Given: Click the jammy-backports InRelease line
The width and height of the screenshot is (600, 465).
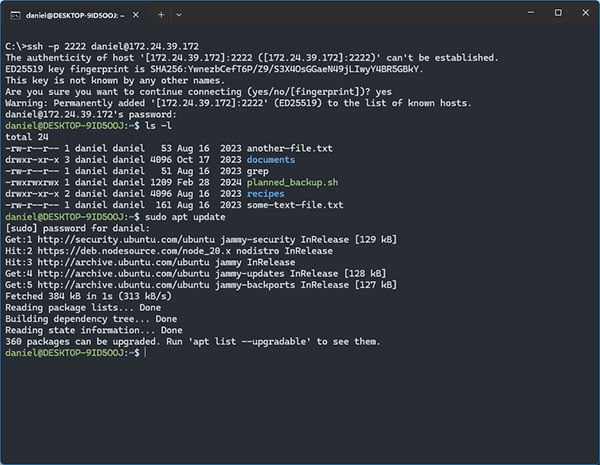Looking at the screenshot, I should [201, 285].
